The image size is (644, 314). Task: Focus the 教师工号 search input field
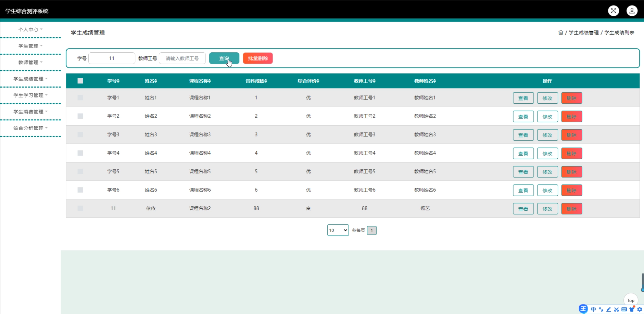click(x=182, y=58)
